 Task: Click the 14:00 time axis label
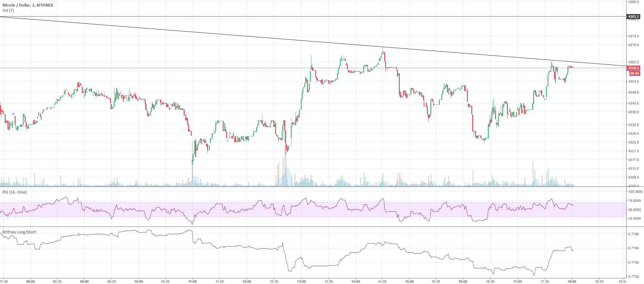click(x=355, y=282)
